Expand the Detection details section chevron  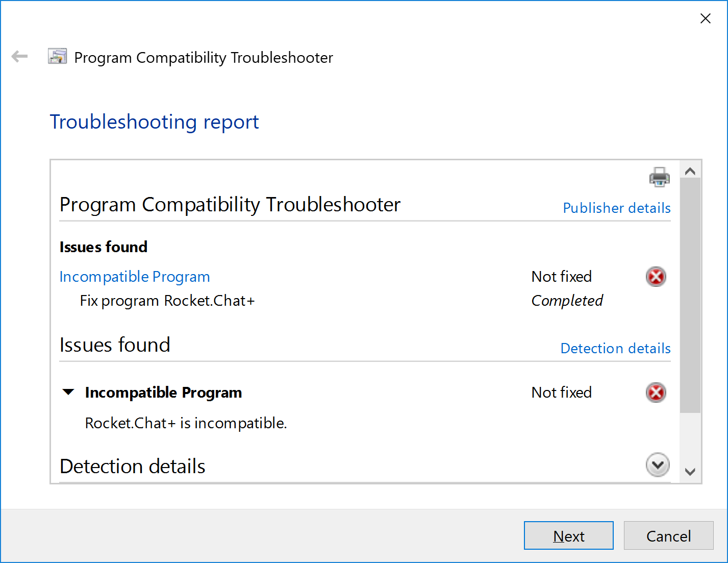coord(657,465)
